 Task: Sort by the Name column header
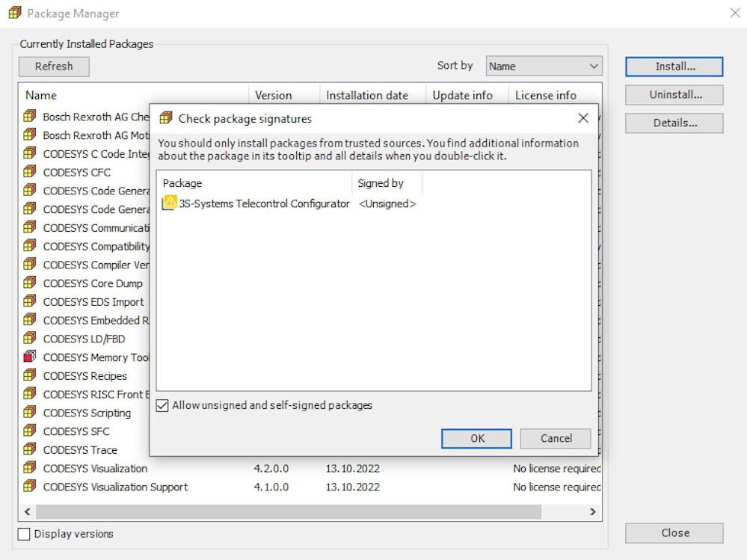tap(135, 95)
